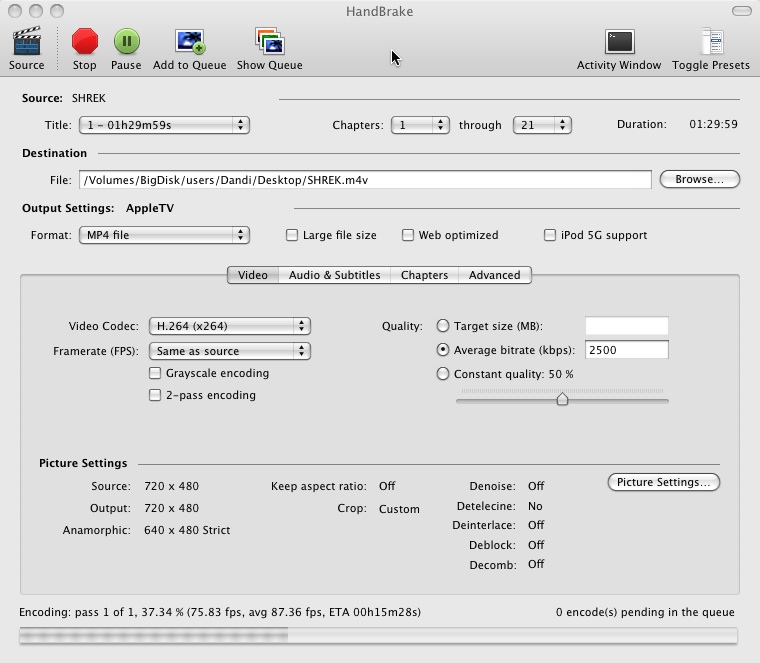
Task: Enable Large file size checkbox
Action: (292, 235)
